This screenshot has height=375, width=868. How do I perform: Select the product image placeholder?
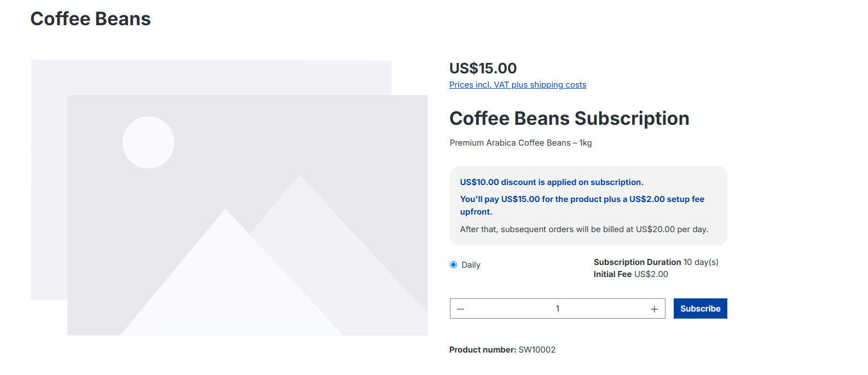coord(247,215)
